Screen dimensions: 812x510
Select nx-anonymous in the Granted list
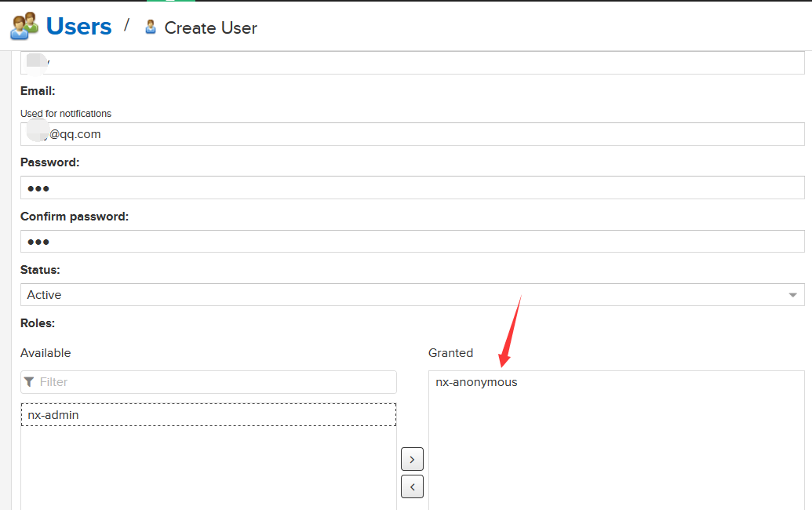pyautogui.click(x=476, y=382)
